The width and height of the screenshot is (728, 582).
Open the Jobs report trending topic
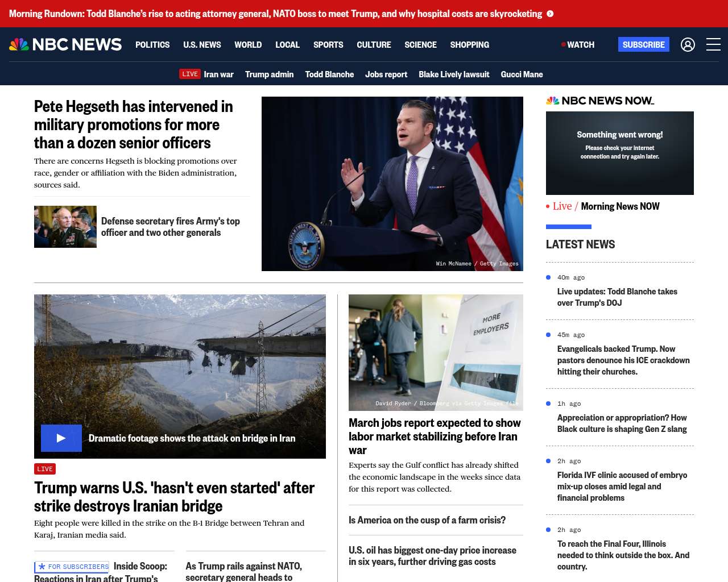click(x=386, y=74)
